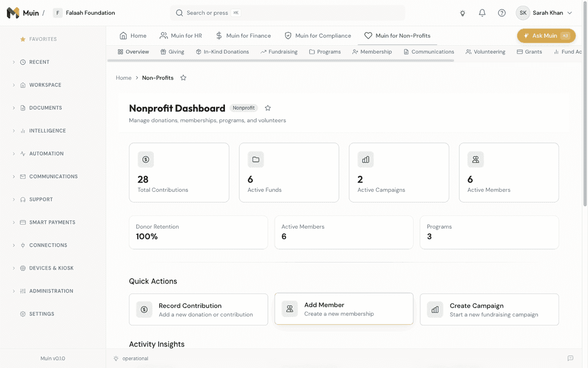Expand the Automation sidebar section
The width and height of the screenshot is (588, 368).
pyautogui.click(x=14, y=154)
